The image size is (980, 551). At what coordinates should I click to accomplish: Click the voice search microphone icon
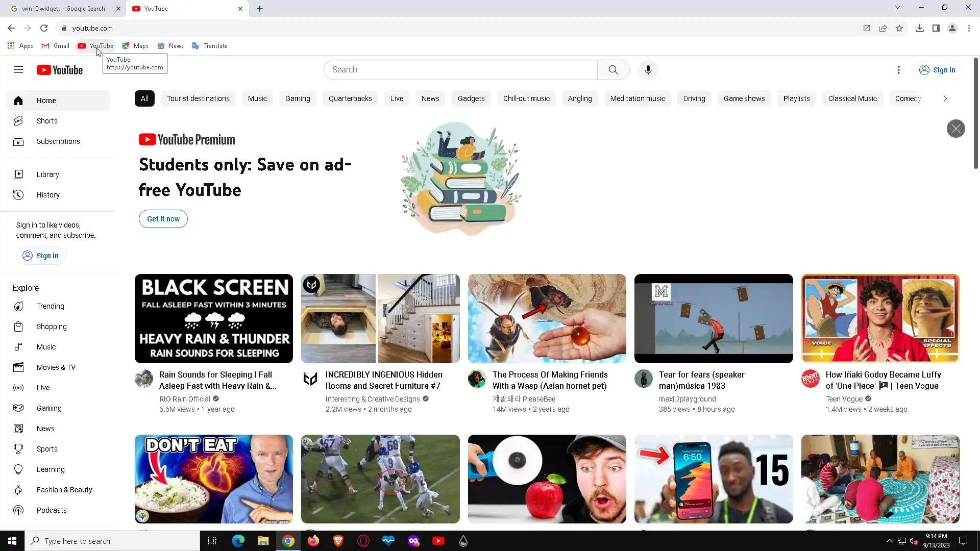648,70
